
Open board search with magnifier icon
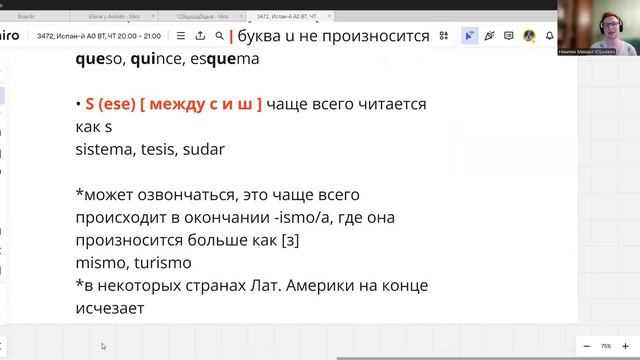[x=219, y=36]
